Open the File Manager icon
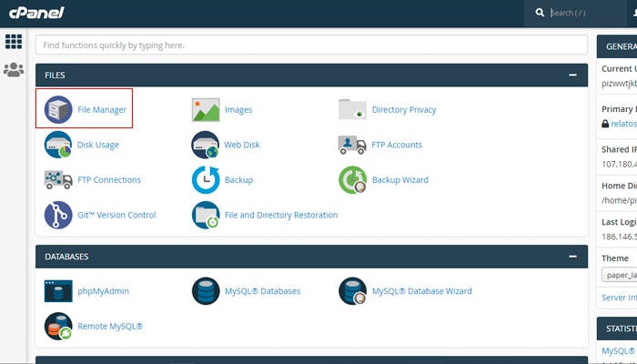The height and width of the screenshot is (364, 637). pyautogui.click(x=58, y=109)
